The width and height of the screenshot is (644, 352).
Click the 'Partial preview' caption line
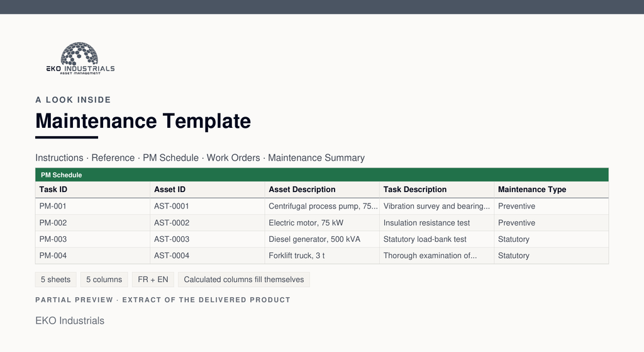(x=163, y=300)
